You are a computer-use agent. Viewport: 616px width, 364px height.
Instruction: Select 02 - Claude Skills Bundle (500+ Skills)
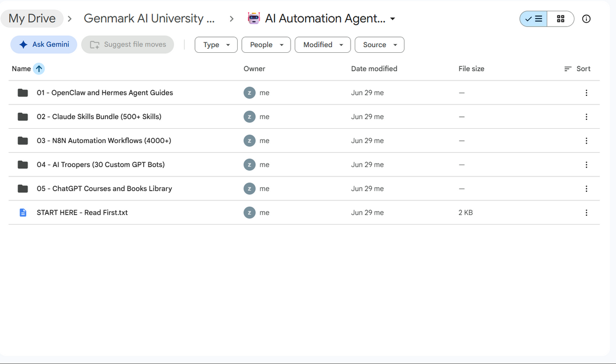99,117
